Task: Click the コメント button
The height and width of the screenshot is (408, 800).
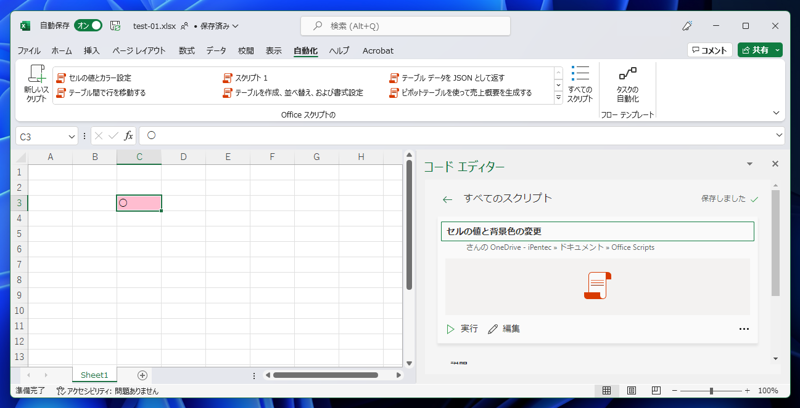Action: pos(710,50)
